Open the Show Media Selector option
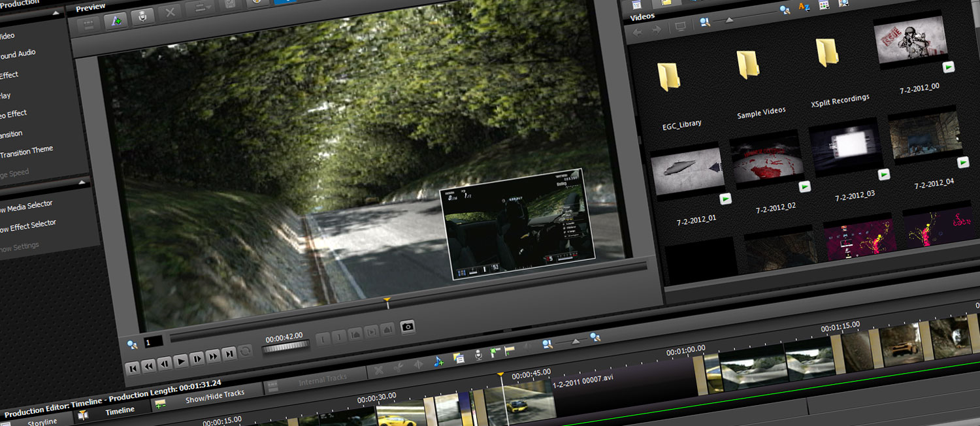Image resolution: width=980 pixels, height=426 pixels. tap(26, 207)
